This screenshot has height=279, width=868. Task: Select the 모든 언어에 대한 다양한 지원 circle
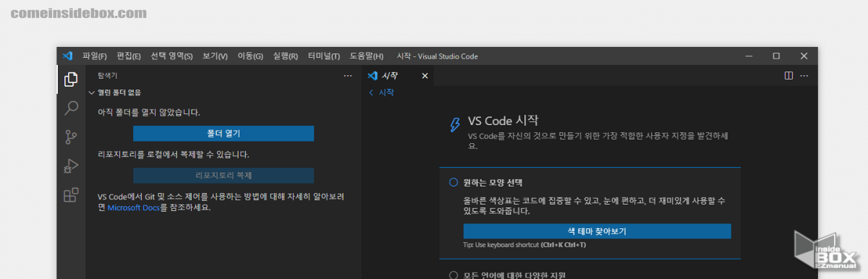point(454,275)
